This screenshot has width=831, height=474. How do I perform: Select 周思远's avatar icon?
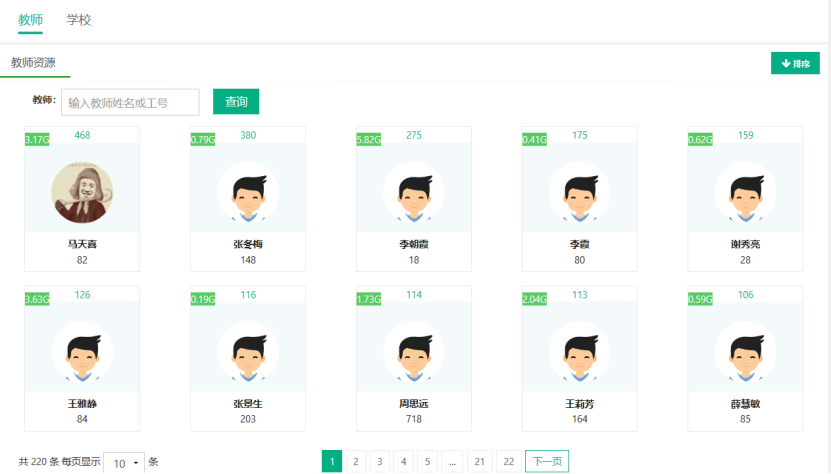[x=414, y=351]
